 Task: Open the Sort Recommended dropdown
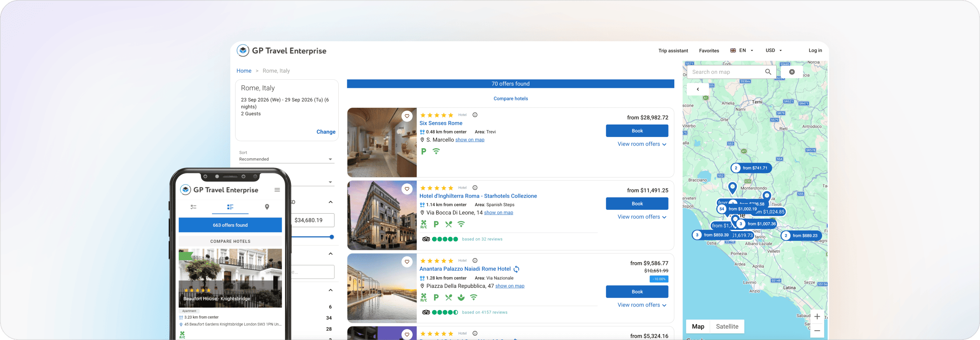click(x=286, y=159)
